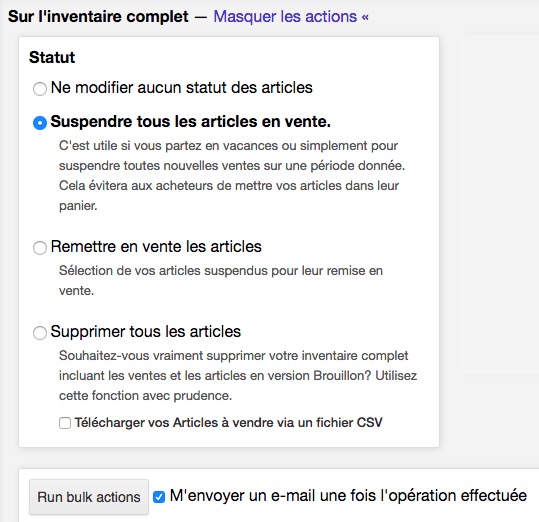Click the 'Sur l'inventaire complet' heading
This screenshot has width=539, height=522.
click(x=98, y=16)
